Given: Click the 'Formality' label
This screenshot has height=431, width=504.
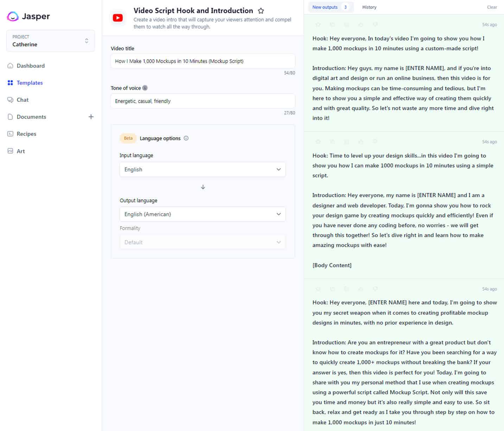Looking at the screenshot, I should [x=130, y=228].
